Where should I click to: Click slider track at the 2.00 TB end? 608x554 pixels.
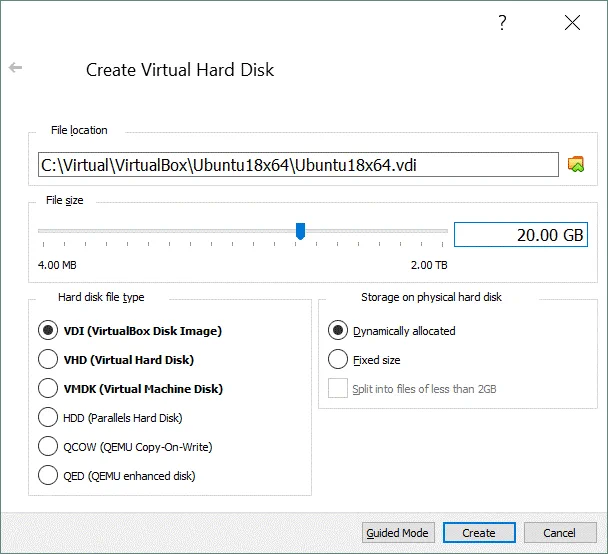point(444,232)
